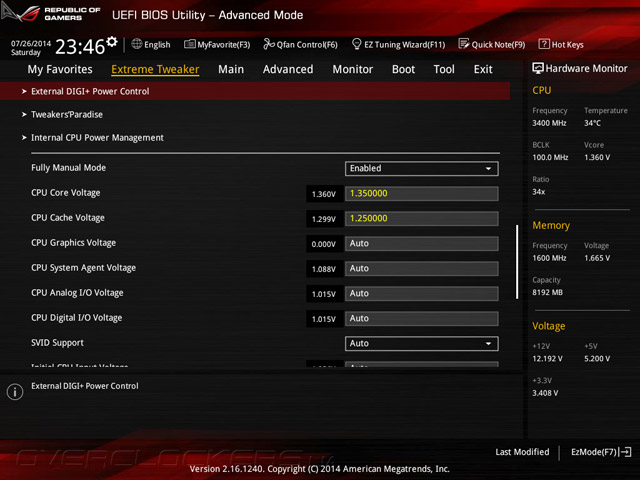Click CPU Digital I/O Voltage Auto field
640x480 pixels.
[422, 319]
